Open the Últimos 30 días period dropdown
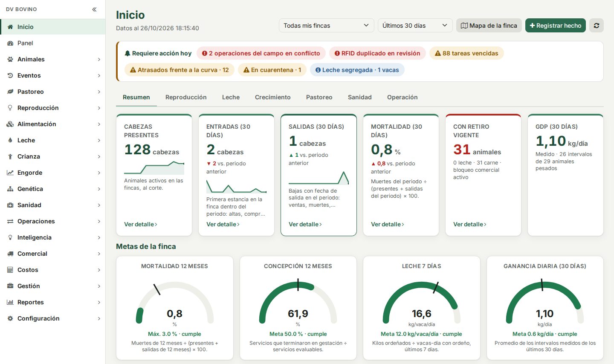The height and width of the screenshot is (364, 614). [x=415, y=26]
